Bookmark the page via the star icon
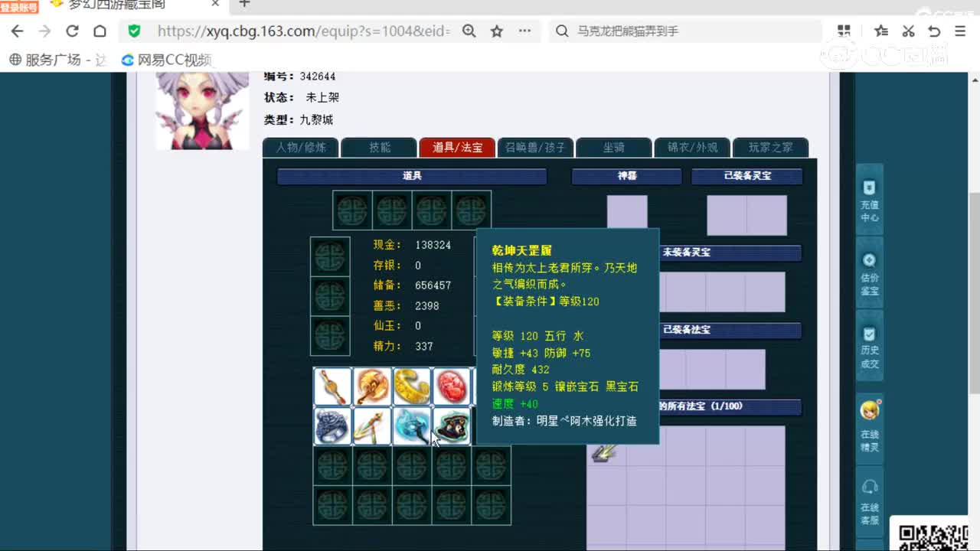This screenshot has width=980, height=551. coord(497,31)
